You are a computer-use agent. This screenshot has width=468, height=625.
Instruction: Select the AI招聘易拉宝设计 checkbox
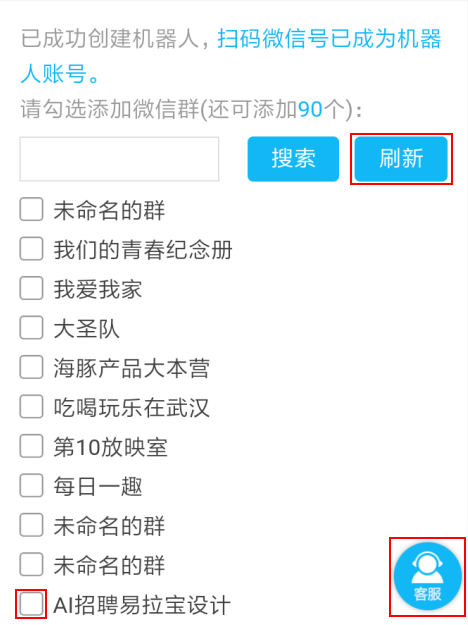(x=31, y=604)
